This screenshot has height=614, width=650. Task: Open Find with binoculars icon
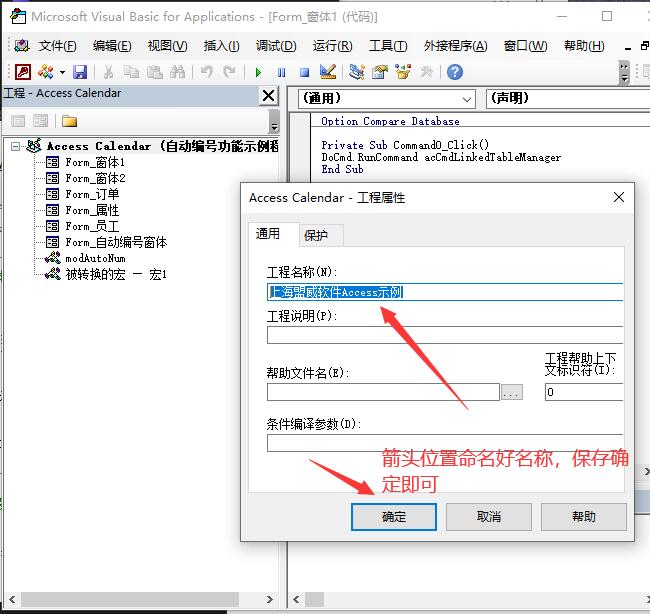(177, 72)
